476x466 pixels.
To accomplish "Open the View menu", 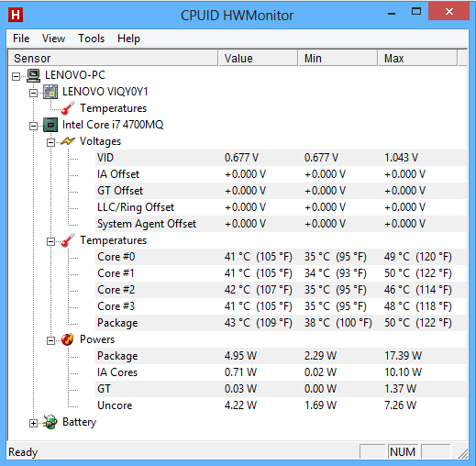I will click(x=53, y=39).
